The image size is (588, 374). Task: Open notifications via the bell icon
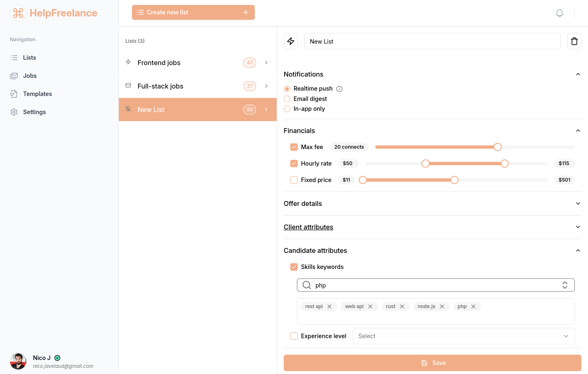coord(559,13)
